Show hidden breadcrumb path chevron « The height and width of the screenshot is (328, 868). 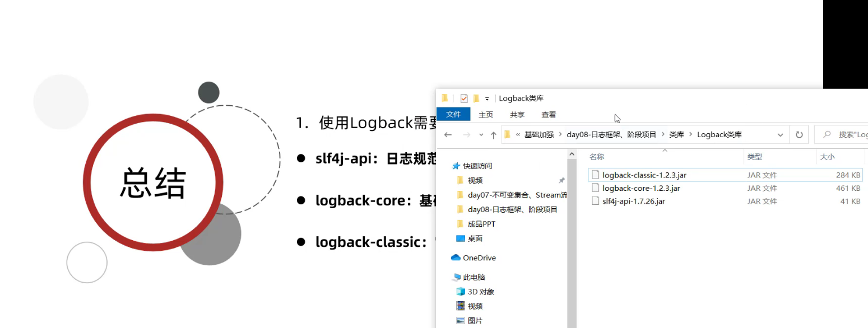click(518, 135)
